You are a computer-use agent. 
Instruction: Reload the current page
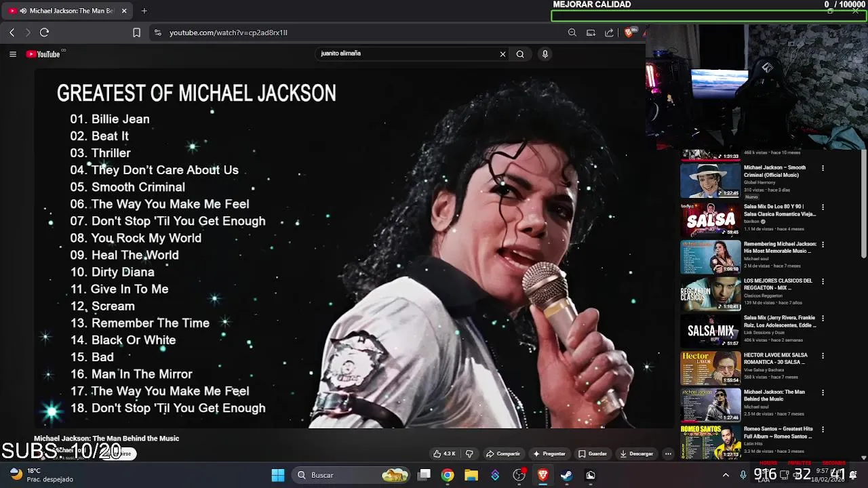click(x=45, y=33)
